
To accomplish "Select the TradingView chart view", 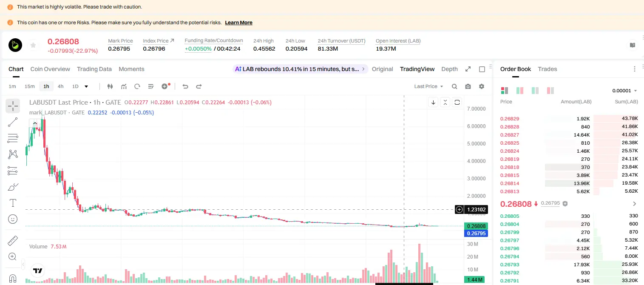I will (417, 69).
